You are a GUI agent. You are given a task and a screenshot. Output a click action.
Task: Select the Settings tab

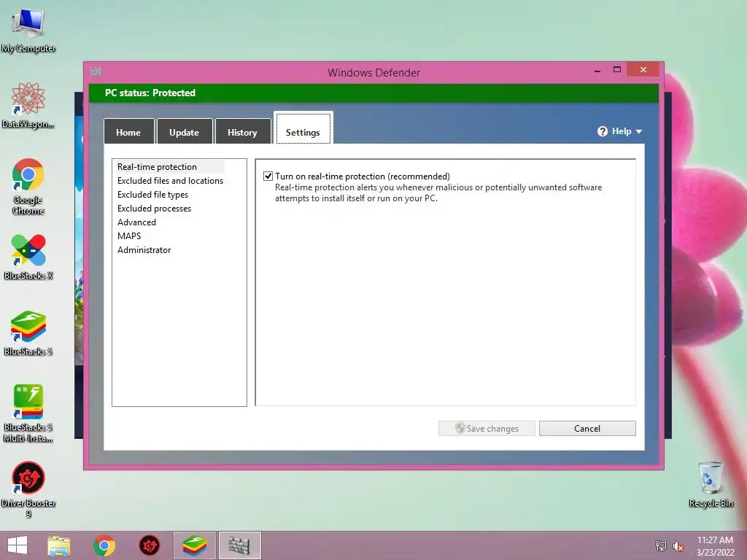303,128
